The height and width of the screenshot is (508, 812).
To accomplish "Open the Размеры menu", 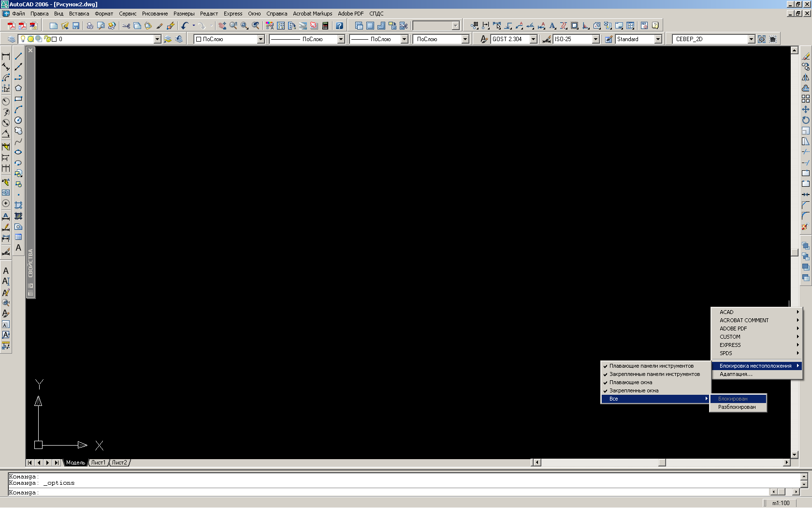I will (x=184, y=14).
